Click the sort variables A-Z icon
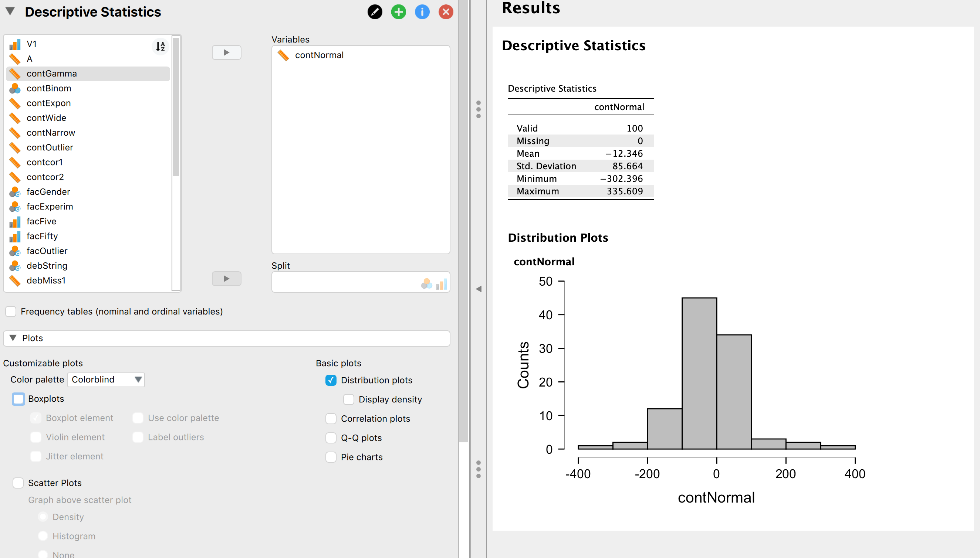This screenshot has height=558, width=980. (160, 47)
